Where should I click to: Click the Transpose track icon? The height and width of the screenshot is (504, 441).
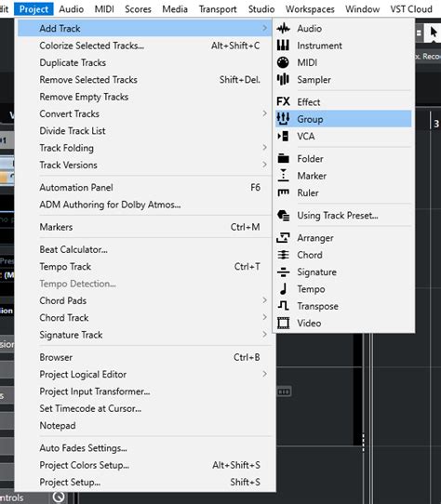pyautogui.click(x=283, y=306)
